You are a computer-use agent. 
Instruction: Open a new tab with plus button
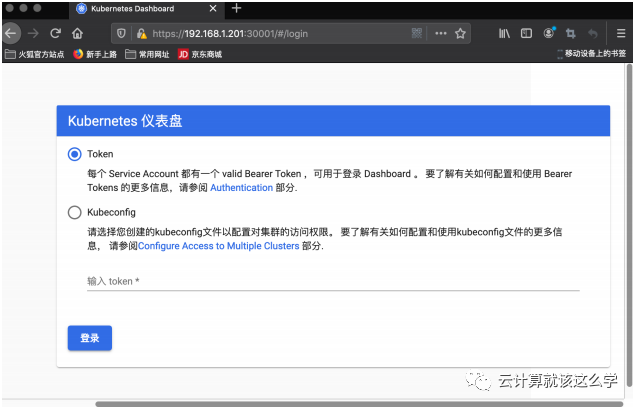coord(236,8)
